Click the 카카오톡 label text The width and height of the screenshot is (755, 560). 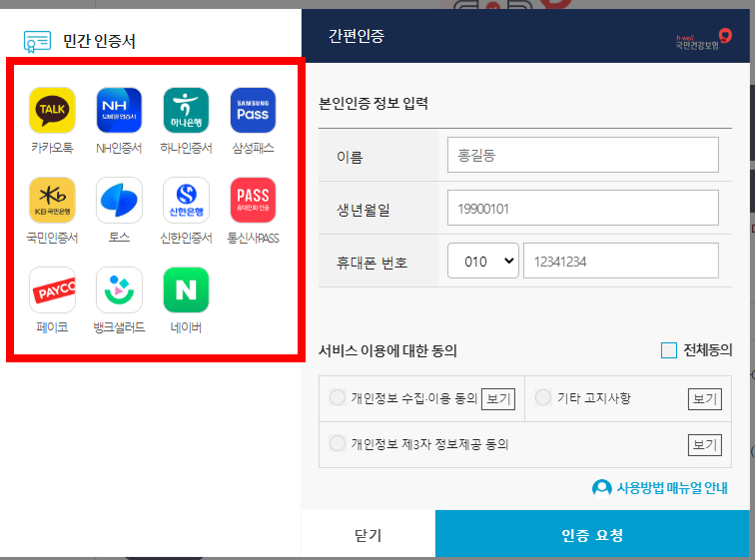pos(52,148)
